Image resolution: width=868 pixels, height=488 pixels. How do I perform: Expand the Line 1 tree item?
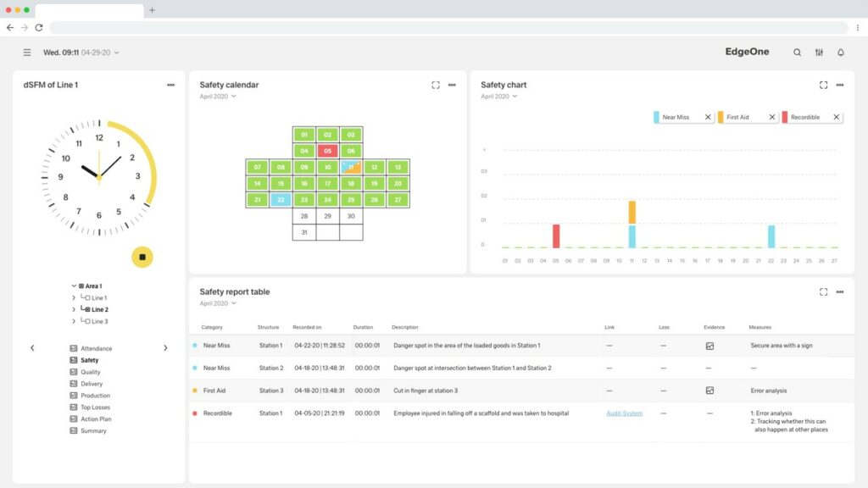[x=75, y=297]
